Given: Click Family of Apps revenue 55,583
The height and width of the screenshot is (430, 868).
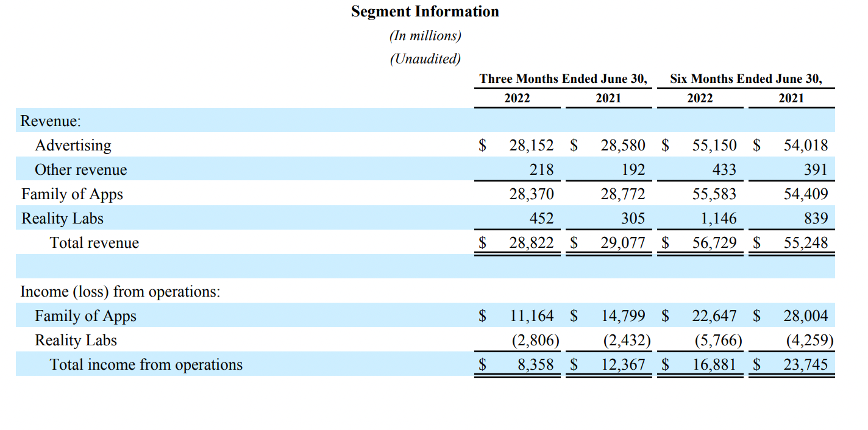Looking at the screenshot, I should [x=714, y=194].
